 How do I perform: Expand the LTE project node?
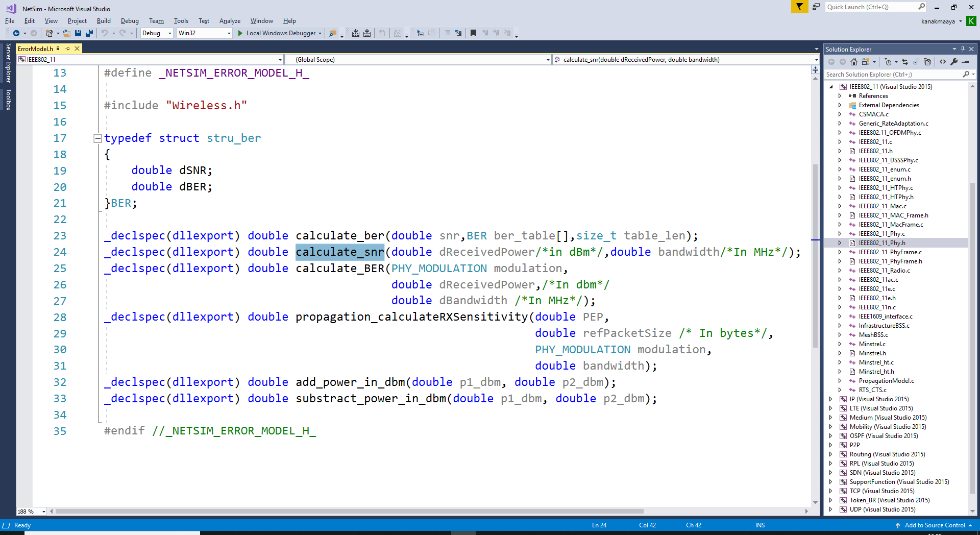(x=831, y=408)
